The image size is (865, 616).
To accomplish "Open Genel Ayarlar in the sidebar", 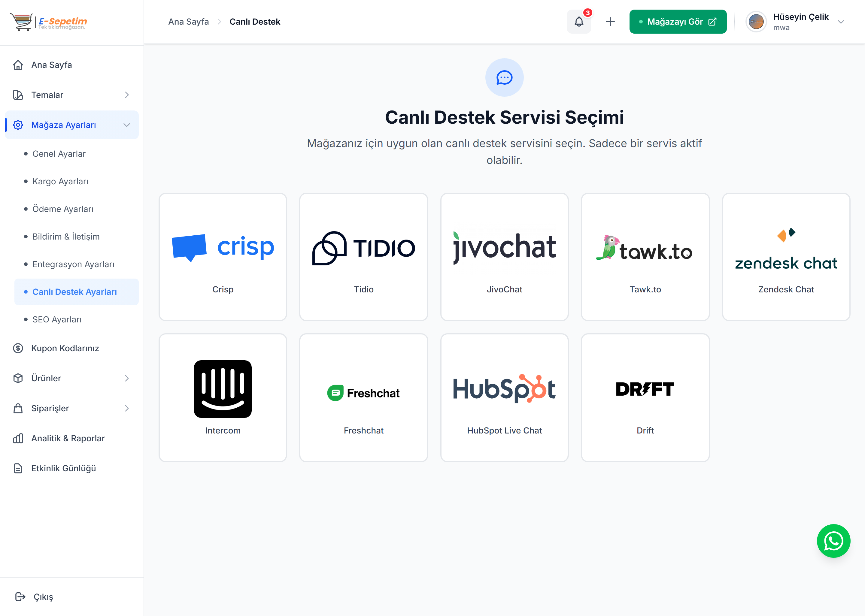I will click(x=59, y=154).
